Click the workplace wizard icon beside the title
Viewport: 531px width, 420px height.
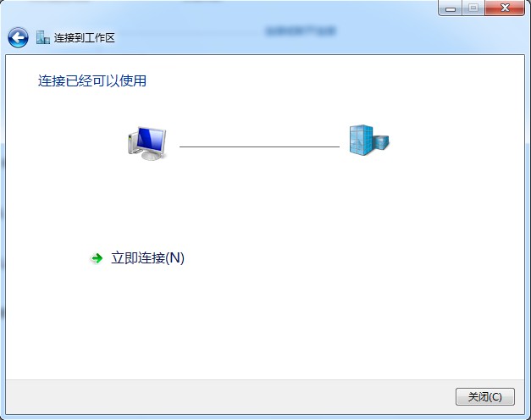[43, 37]
